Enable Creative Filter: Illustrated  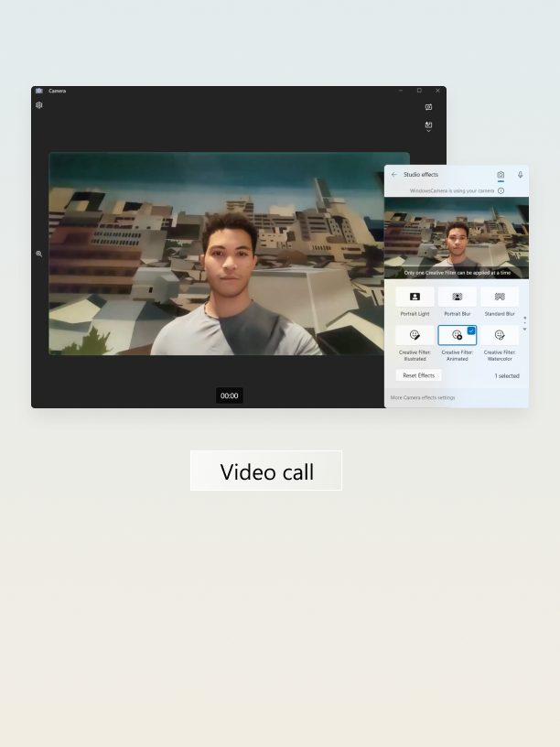pyautogui.click(x=415, y=335)
